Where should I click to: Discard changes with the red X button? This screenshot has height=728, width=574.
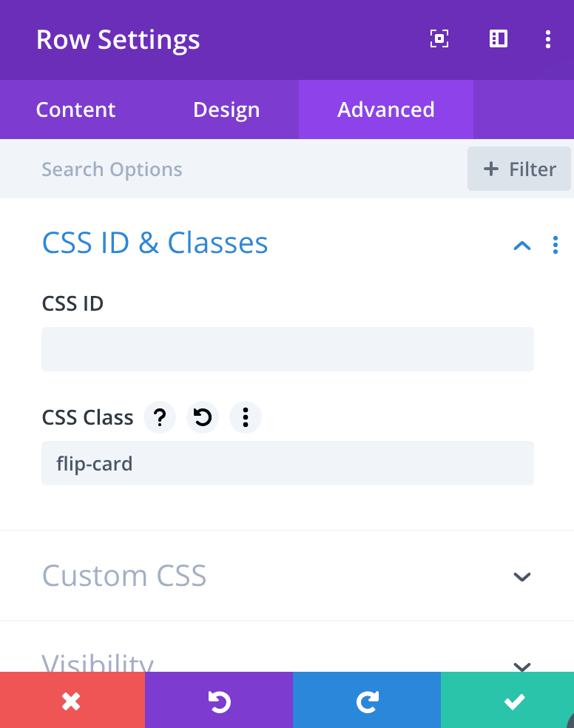72,700
